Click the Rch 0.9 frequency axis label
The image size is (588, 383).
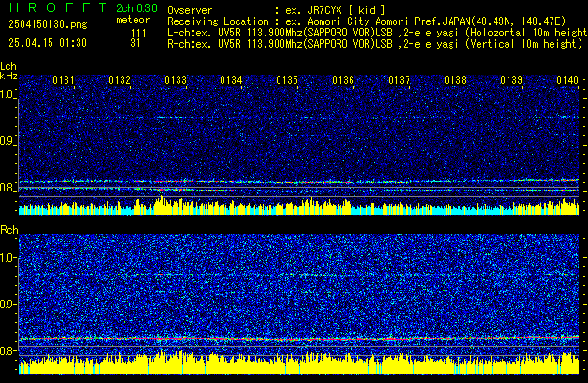coord(7,304)
